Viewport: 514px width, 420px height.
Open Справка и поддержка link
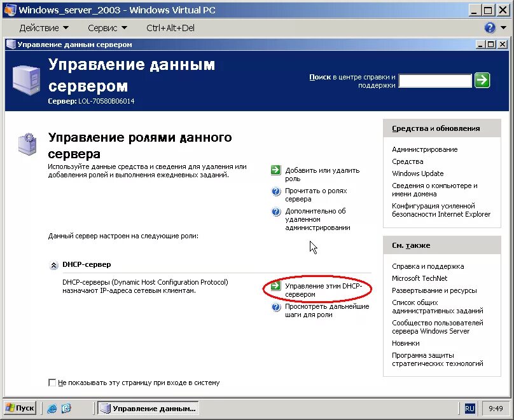coord(427,266)
